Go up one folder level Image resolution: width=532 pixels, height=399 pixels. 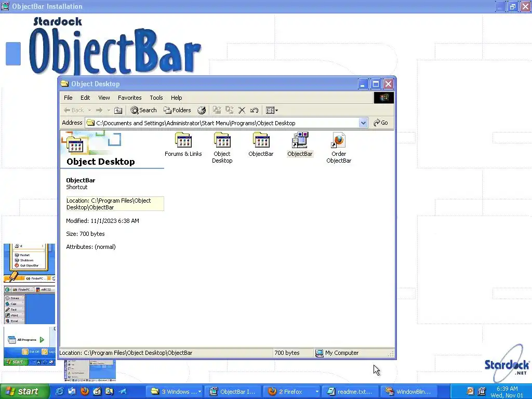click(x=118, y=110)
